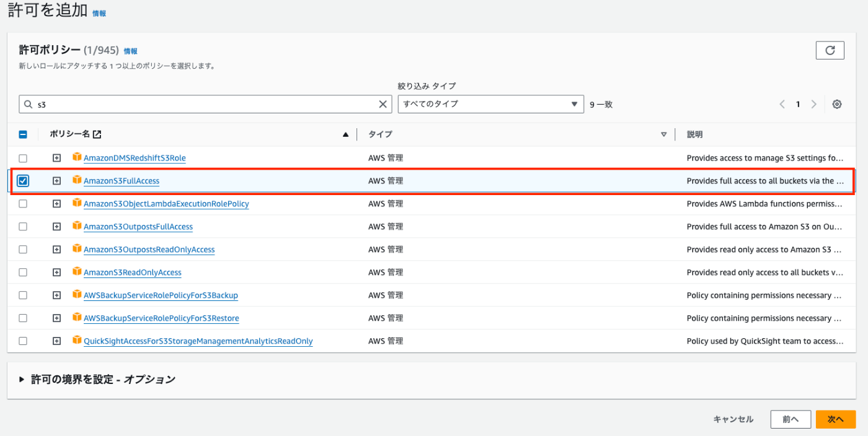Clear the s3 search text with the X icon

[383, 104]
